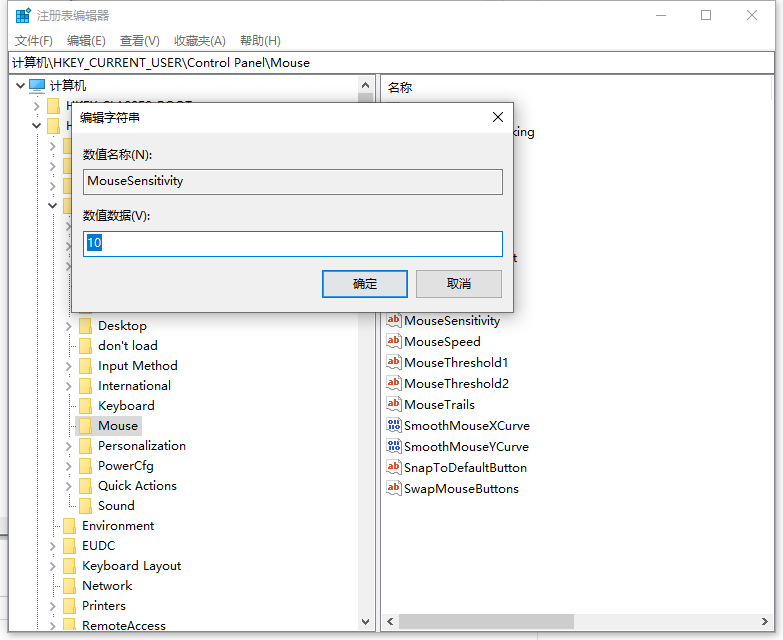Click the SwapMouseButtons string value icon
The image size is (783, 640).
tap(394, 489)
